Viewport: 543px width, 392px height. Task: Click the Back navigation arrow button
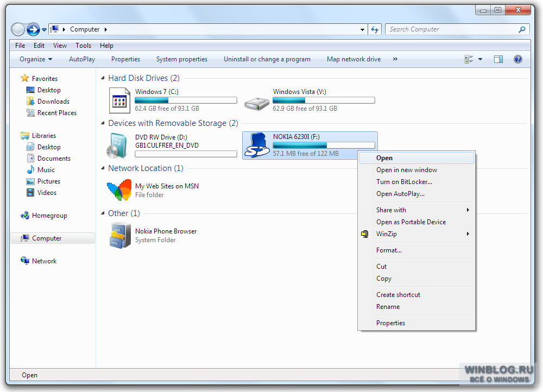(x=18, y=29)
